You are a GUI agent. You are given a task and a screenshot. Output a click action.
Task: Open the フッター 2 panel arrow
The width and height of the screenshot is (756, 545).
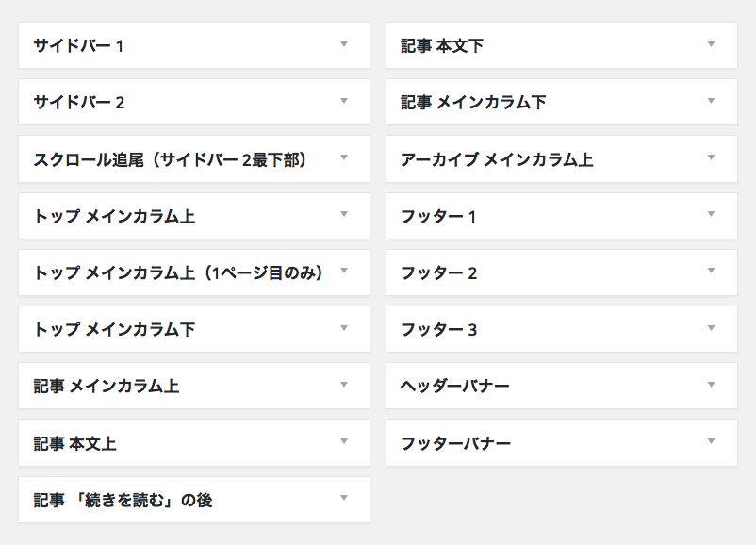pos(712,272)
